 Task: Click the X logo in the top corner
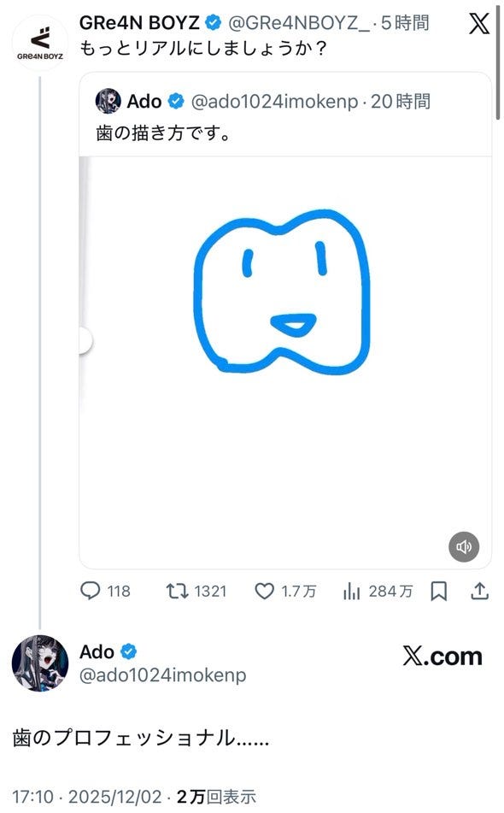(x=478, y=21)
